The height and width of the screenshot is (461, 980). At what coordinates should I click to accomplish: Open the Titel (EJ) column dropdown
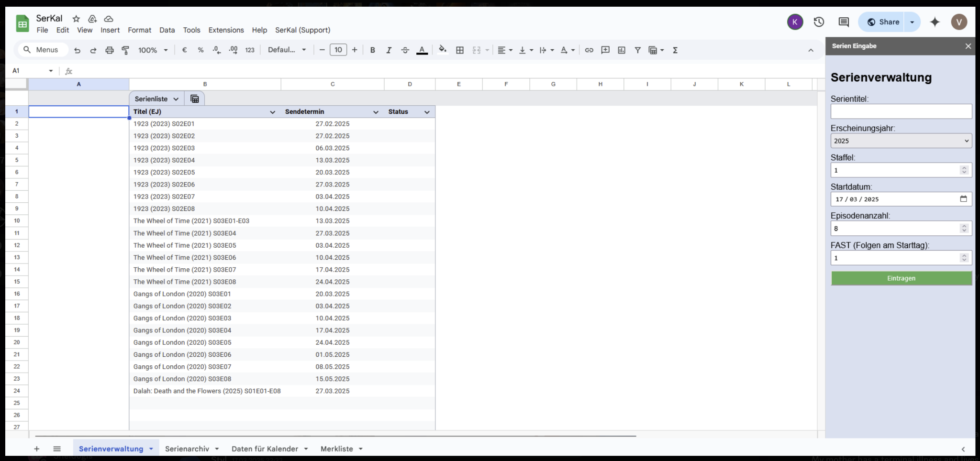(272, 112)
